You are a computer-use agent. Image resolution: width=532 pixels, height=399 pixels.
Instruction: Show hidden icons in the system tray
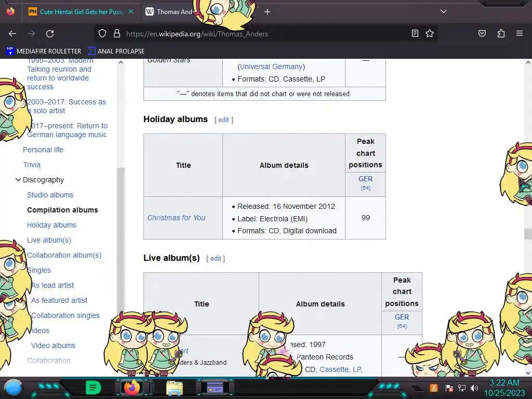pos(417,389)
